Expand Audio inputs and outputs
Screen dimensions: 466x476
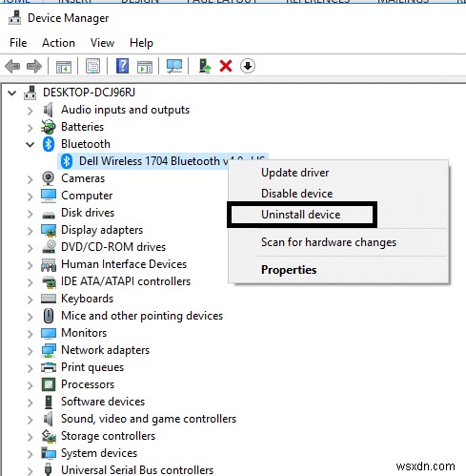tap(30, 111)
